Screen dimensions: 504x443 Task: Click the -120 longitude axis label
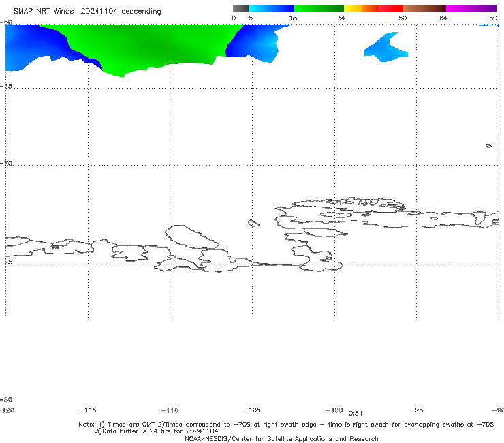pos(7,410)
